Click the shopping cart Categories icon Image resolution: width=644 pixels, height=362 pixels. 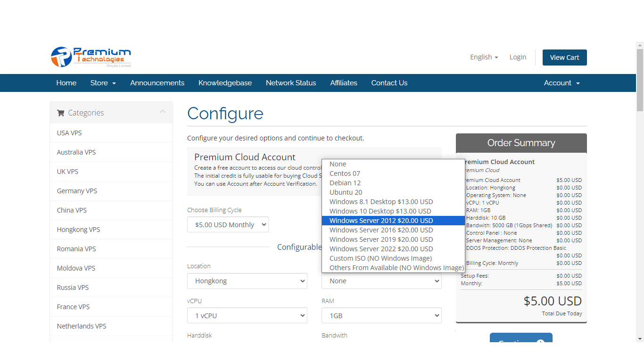pyautogui.click(x=60, y=113)
